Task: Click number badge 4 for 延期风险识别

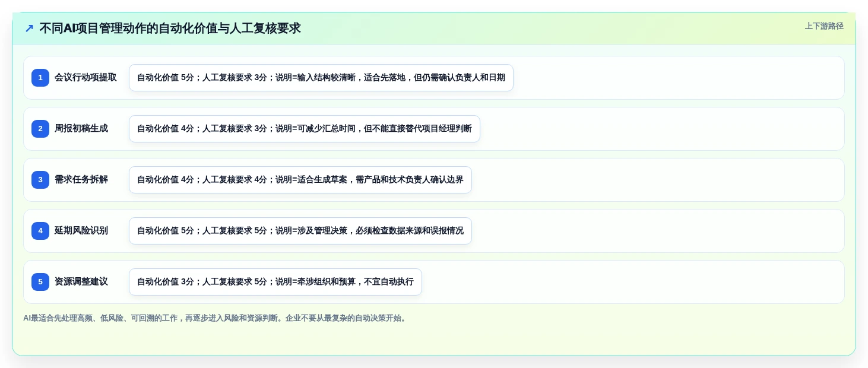Action: (x=40, y=231)
